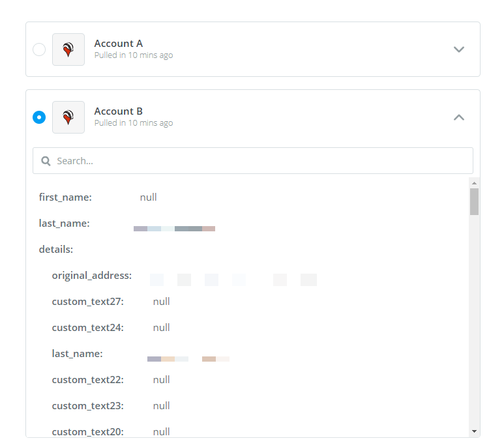This screenshot has height=447, width=504.
Task: Select the first_name field row
Action: point(251,197)
